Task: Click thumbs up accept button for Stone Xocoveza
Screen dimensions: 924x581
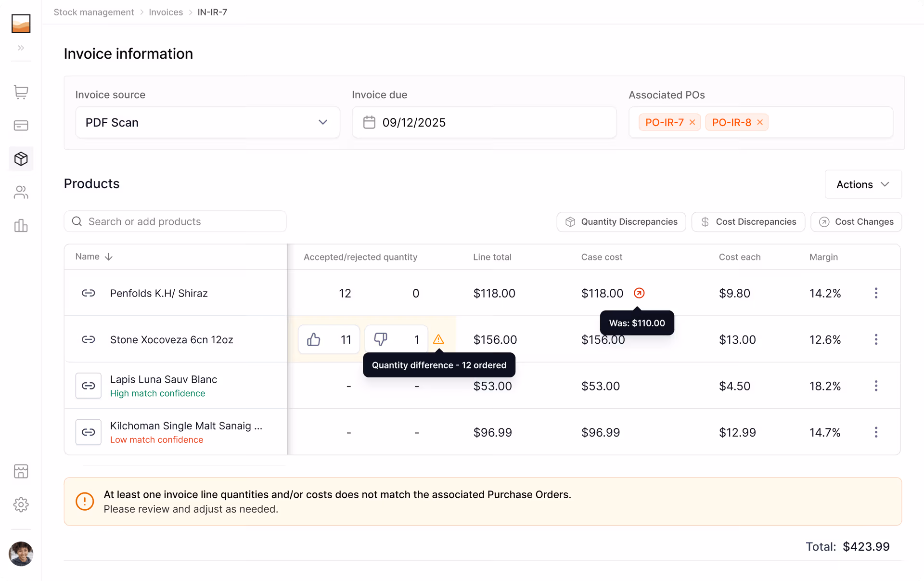Action: [314, 339]
